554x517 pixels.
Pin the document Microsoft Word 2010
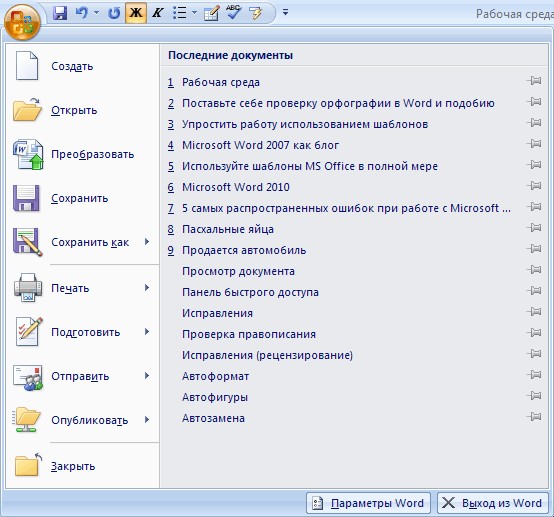(x=534, y=186)
